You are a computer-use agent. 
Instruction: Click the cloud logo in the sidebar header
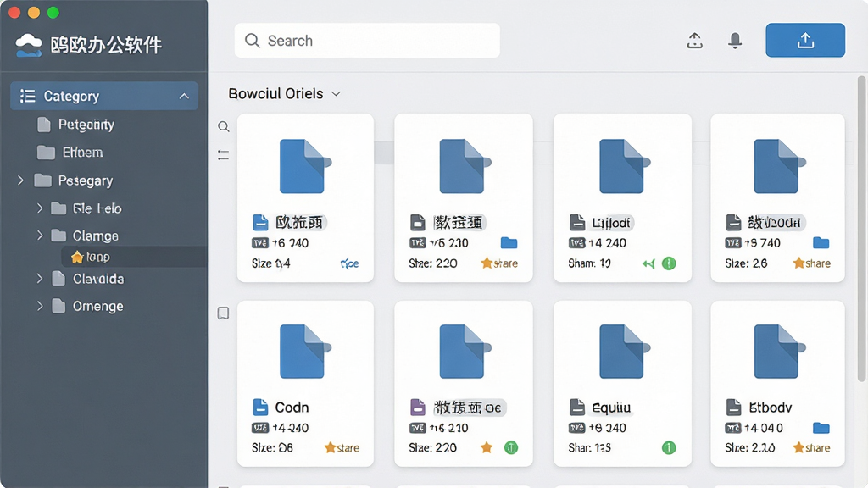29,45
